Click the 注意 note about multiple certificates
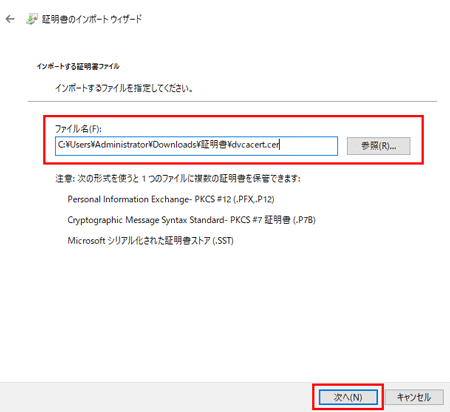This screenshot has width=450, height=412. tap(178, 179)
